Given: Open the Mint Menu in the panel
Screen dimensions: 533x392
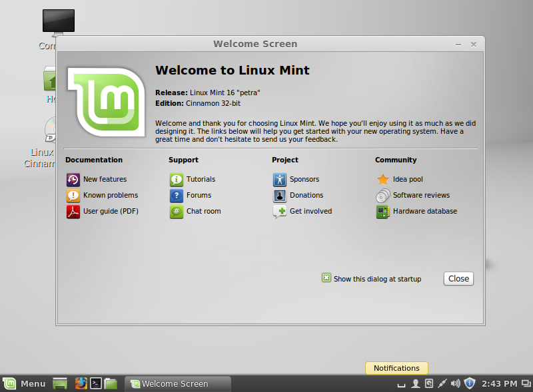Looking at the screenshot, I should tap(24, 384).
